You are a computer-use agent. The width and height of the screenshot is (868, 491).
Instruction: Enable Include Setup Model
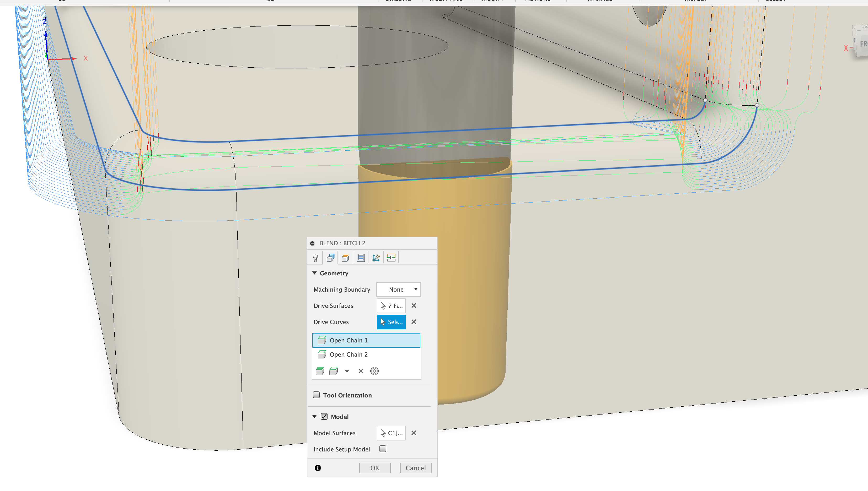pos(383,449)
